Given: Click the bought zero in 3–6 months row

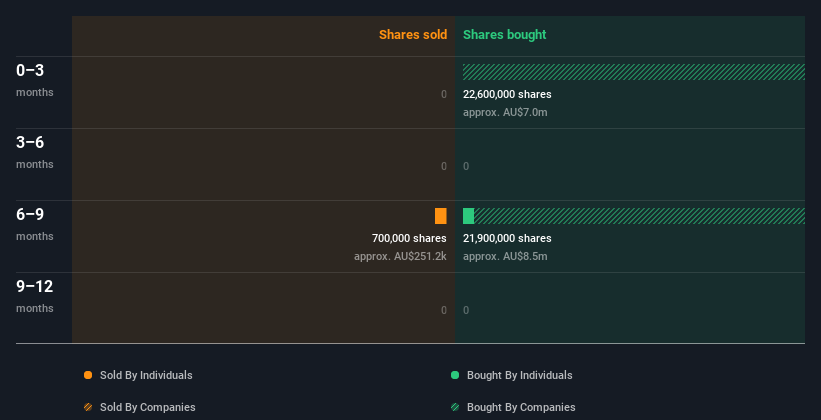Looking at the screenshot, I should coord(466,167).
